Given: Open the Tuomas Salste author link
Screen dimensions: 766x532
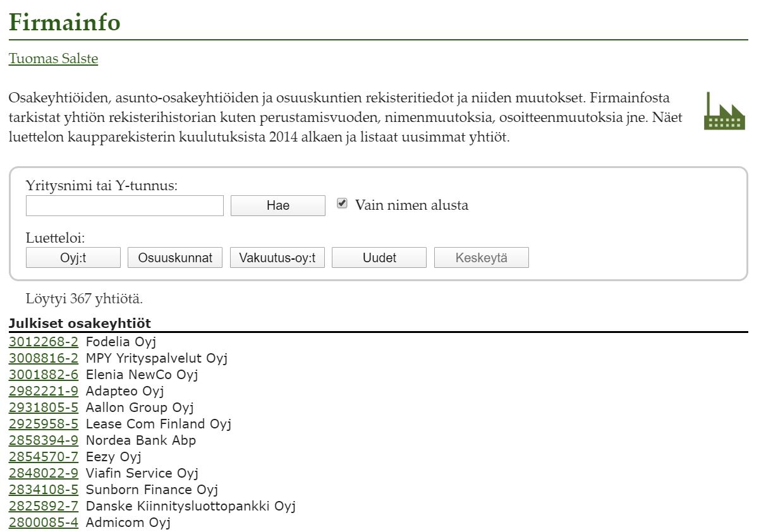Looking at the screenshot, I should [x=53, y=59].
